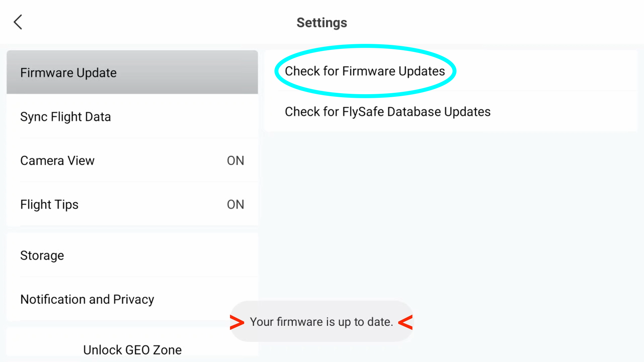
Task: Open the Storage settings
Action: click(132, 255)
